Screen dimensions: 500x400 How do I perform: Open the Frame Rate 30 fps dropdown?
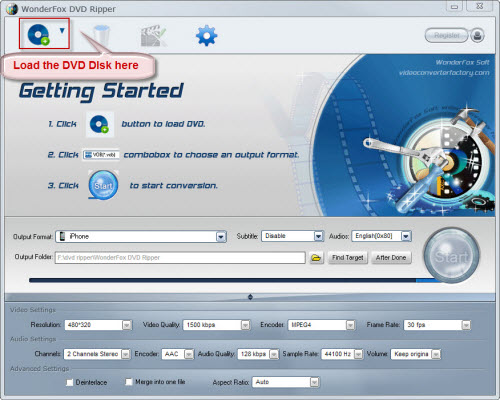(437, 325)
